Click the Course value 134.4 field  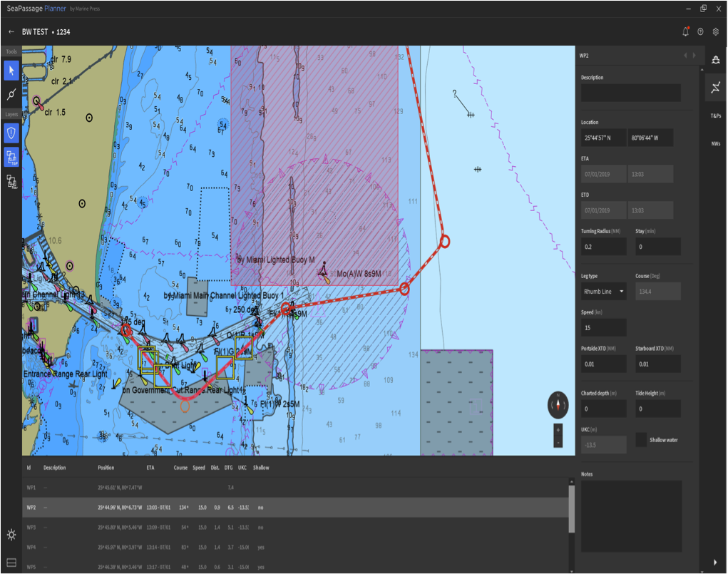coord(658,292)
